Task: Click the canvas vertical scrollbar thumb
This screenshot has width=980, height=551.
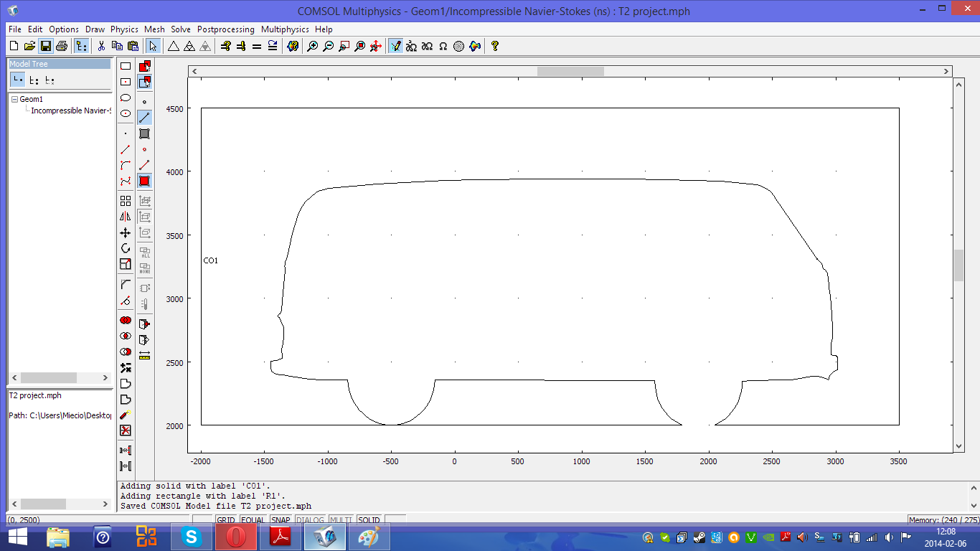Action: pos(958,265)
